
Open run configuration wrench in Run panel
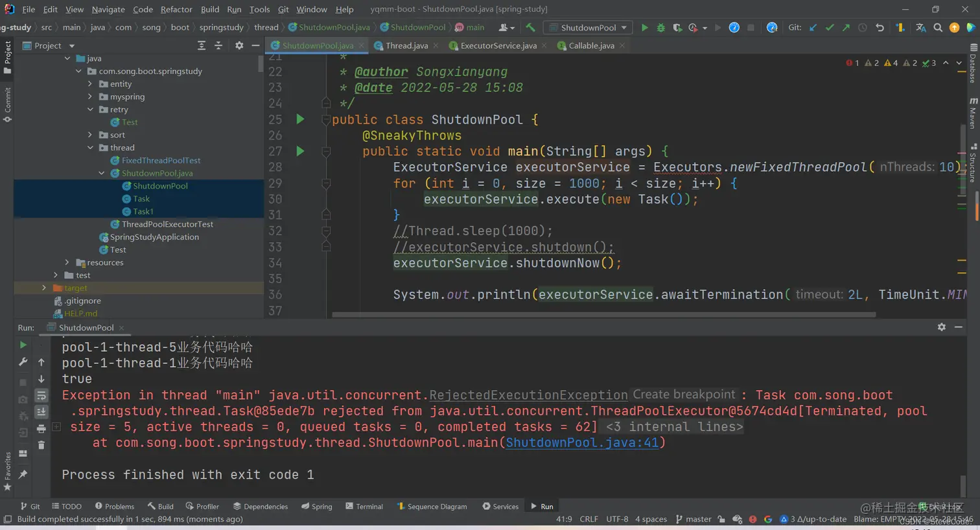pos(23,362)
